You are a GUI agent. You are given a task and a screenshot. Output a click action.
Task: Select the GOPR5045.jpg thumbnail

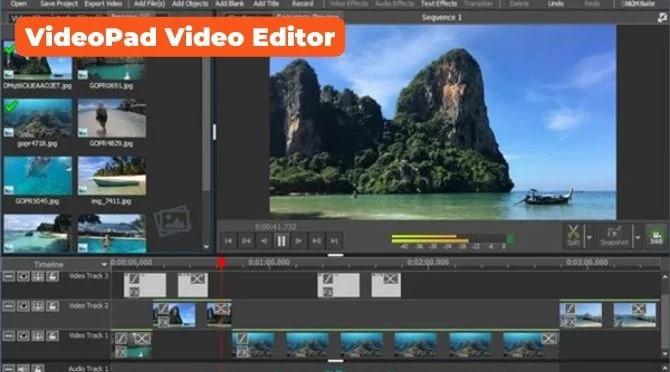point(38,176)
